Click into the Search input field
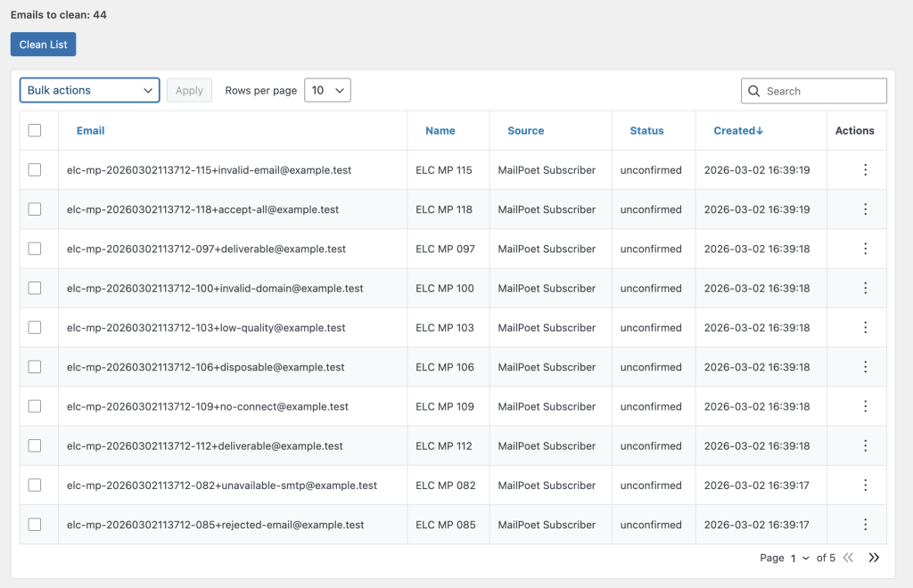 pos(822,91)
